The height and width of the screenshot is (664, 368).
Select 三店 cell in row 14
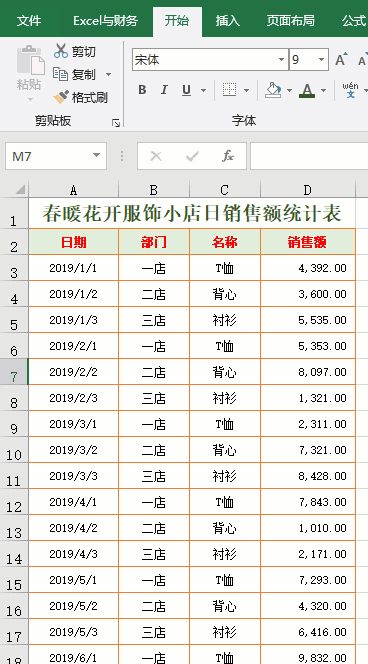(x=154, y=554)
